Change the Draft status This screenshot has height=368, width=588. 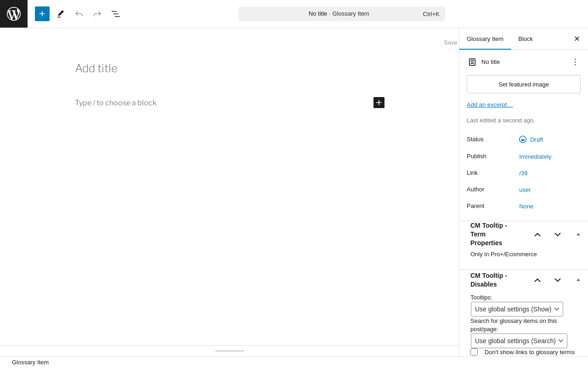click(531, 139)
